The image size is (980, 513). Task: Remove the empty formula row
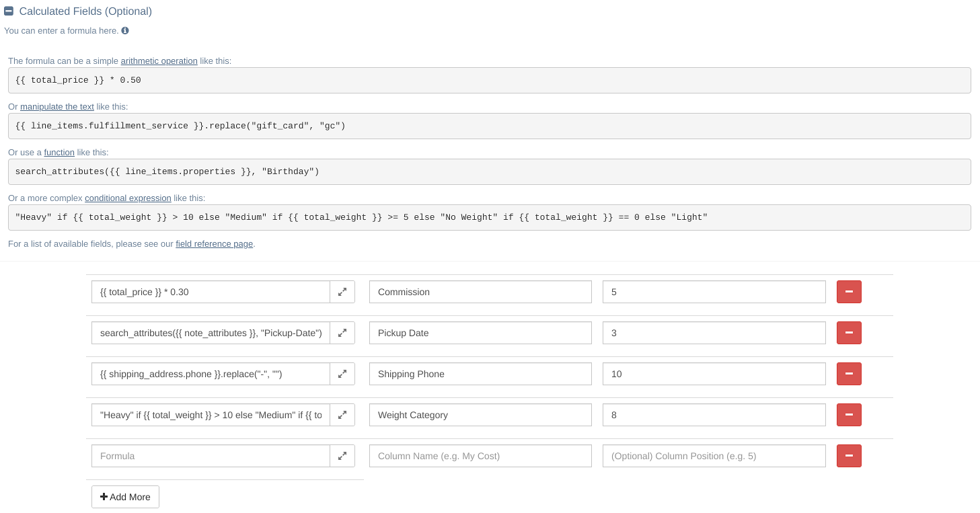(x=848, y=456)
